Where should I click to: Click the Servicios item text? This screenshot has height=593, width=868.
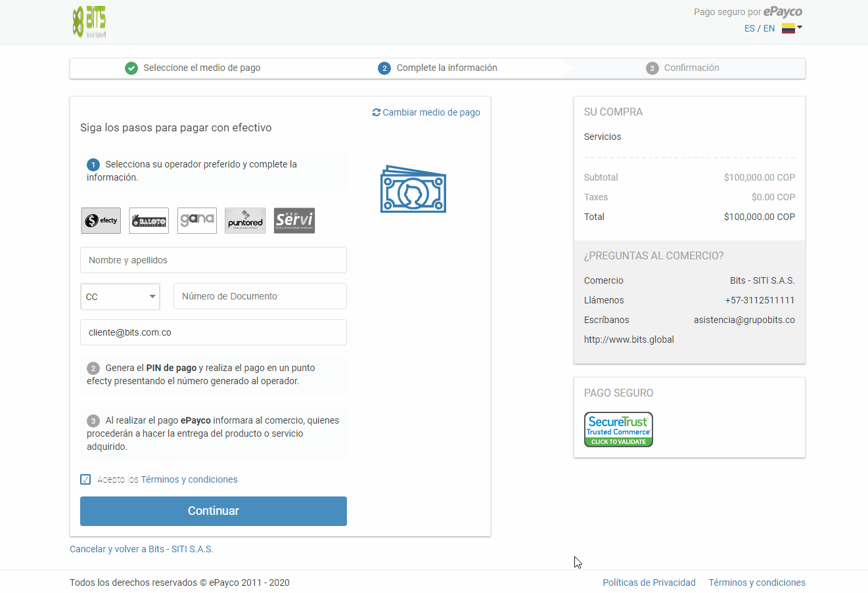pos(603,137)
